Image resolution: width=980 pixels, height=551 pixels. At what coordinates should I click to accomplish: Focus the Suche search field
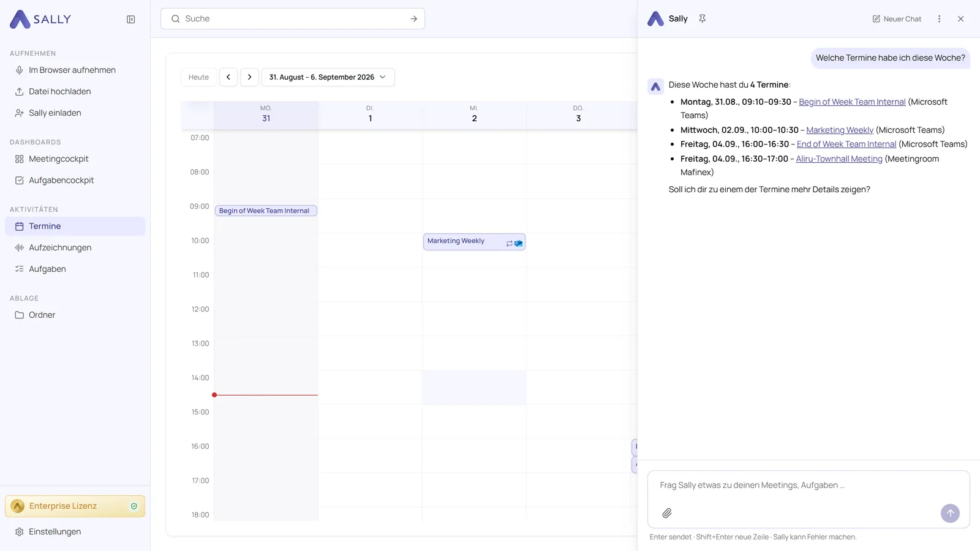(x=293, y=19)
